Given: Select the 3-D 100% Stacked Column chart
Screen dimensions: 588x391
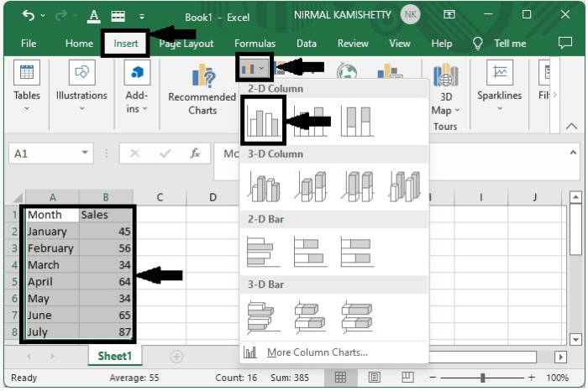Looking at the screenshot, I should 357,186.
